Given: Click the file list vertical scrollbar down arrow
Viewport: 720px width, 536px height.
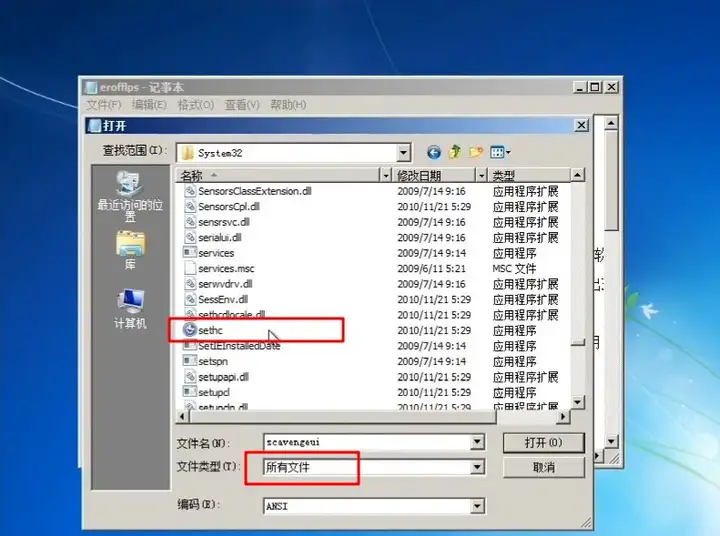Looking at the screenshot, I should pos(577,402).
